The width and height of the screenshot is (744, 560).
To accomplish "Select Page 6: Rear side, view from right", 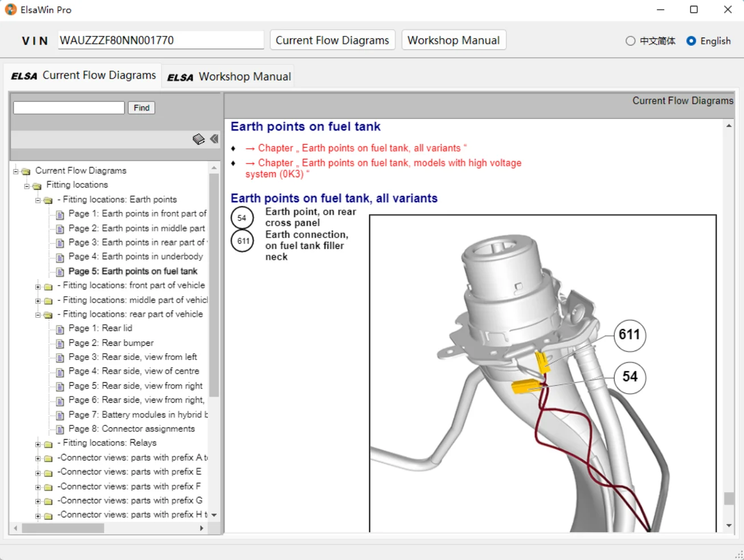I will tap(136, 400).
